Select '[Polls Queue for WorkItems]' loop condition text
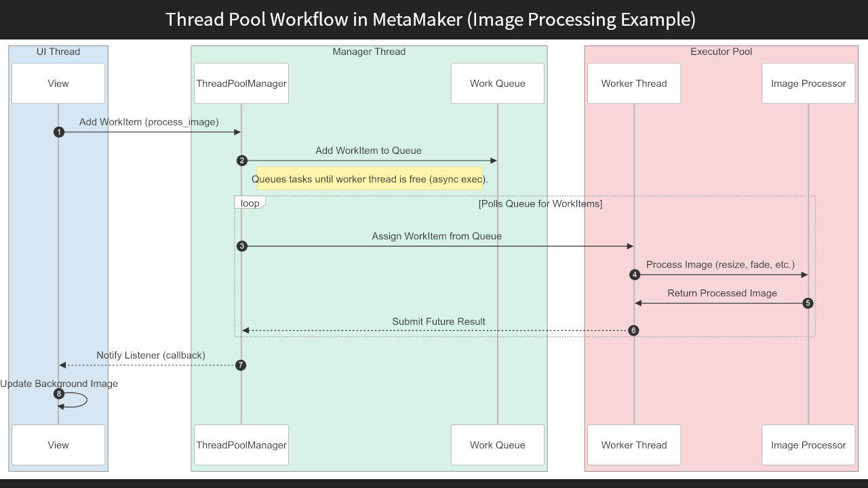 coord(540,203)
